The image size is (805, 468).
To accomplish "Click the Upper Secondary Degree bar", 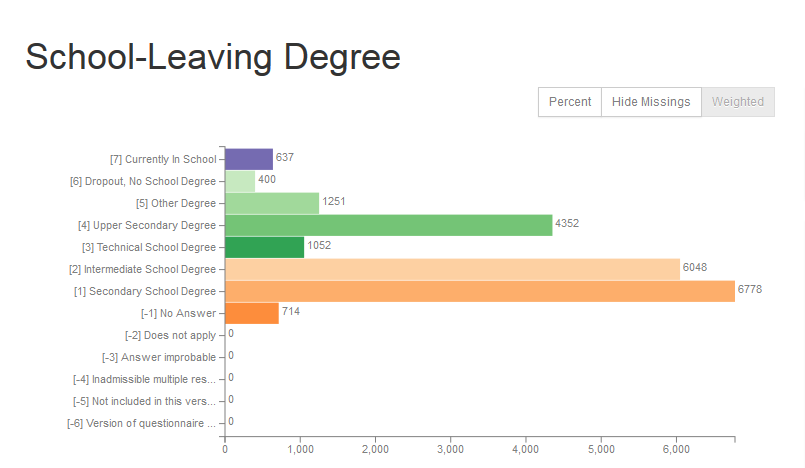I will 389,225.
